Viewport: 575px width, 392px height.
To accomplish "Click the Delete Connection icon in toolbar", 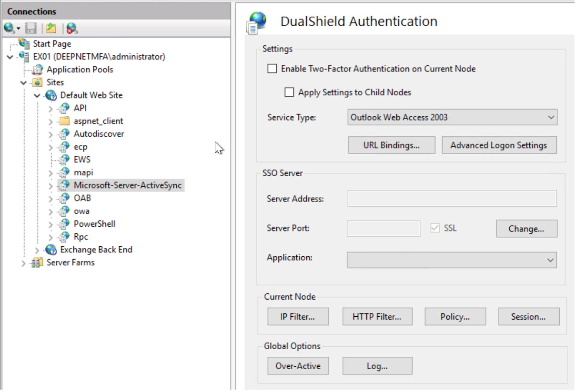I will click(x=71, y=29).
